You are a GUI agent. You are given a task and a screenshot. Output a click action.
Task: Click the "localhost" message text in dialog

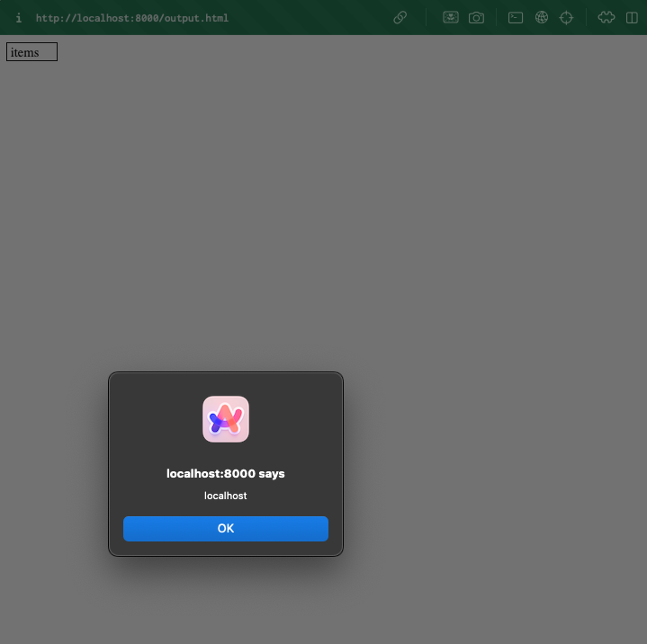[226, 496]
